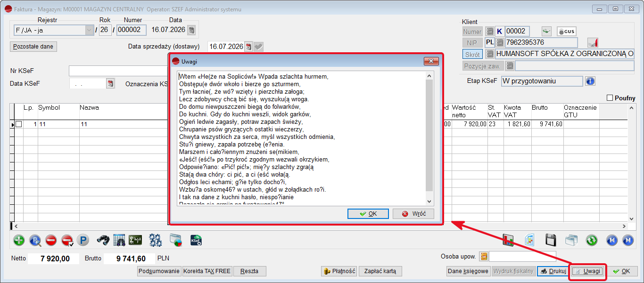Tick the checkbox in invoice row 1
Screen dimensions: 644x283
[x=19, y=124]
